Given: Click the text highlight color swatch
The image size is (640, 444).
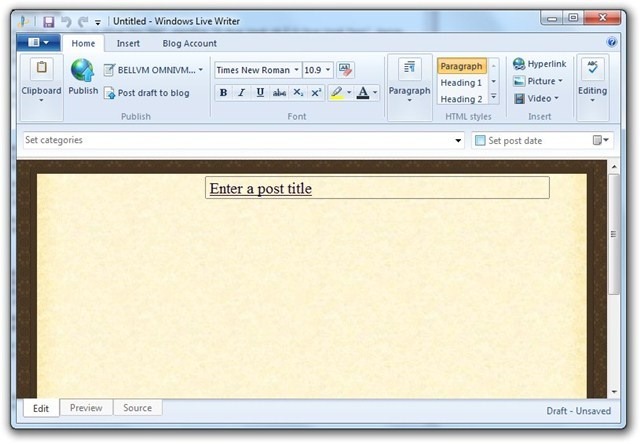Looking at the screenshot, I should tap(338, 93).
